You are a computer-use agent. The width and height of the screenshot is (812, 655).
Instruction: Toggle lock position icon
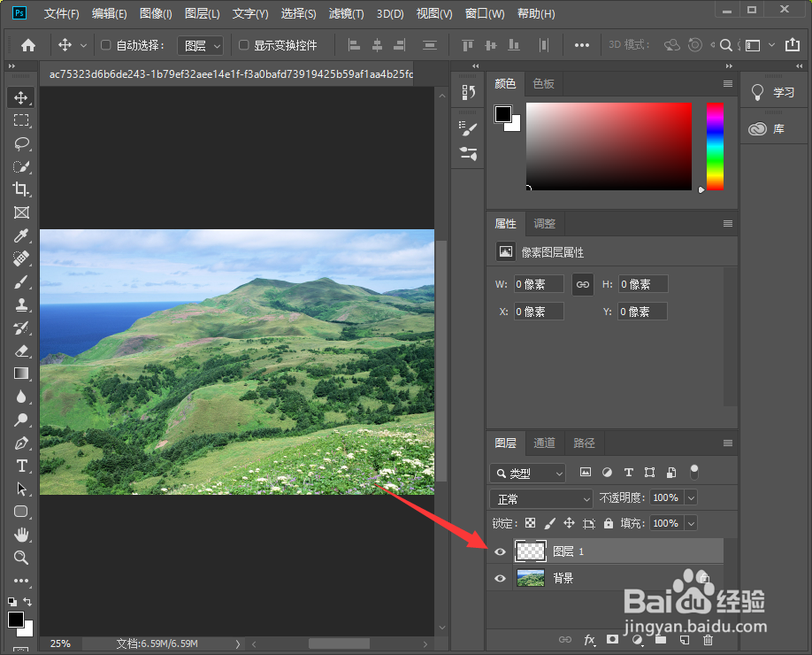[569, 523]
